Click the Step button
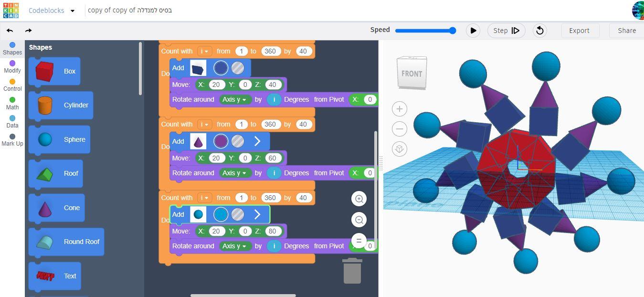The height and width of the screenshot is (297, 644). pos(507,31)
